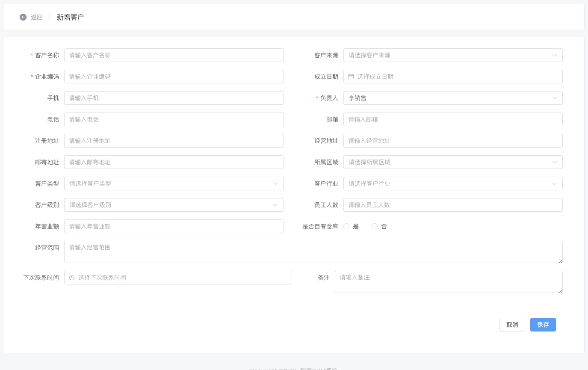Click the 取消 button
This screenshot has height=370, width=588.
coord(512,325)
